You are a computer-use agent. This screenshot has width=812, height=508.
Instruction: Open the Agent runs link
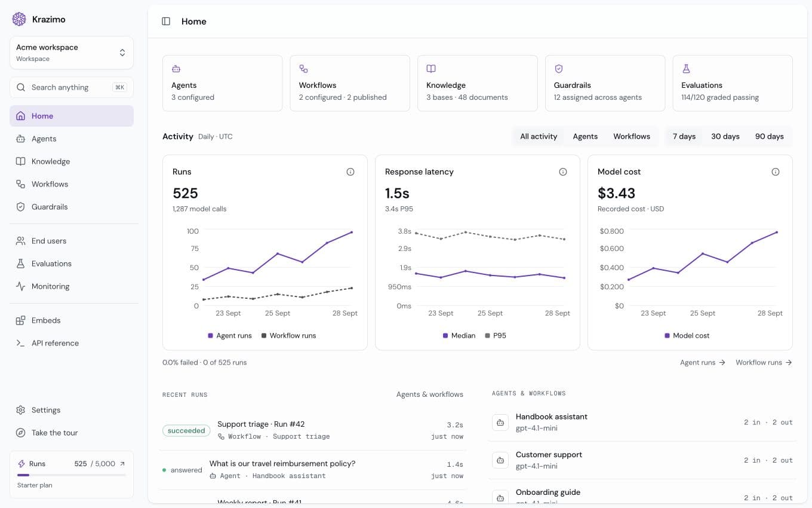click(x=703, y=362)
